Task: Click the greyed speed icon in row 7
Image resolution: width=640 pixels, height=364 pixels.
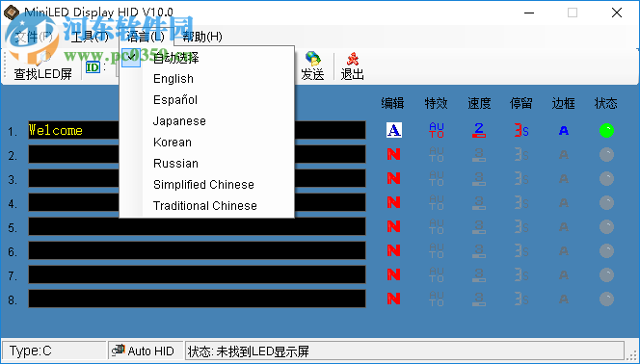Action: coord(479,274)
